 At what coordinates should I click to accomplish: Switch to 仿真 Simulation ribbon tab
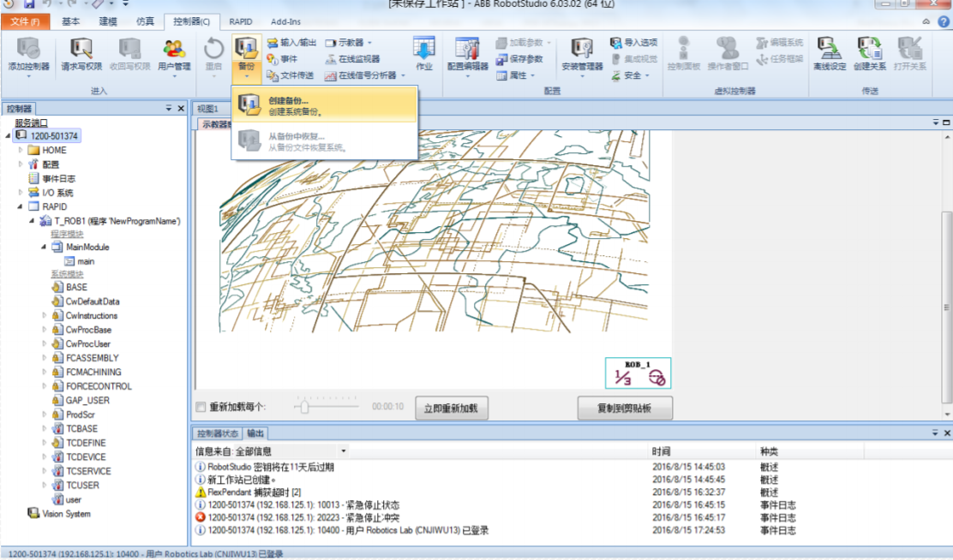(x=145, y=21)
